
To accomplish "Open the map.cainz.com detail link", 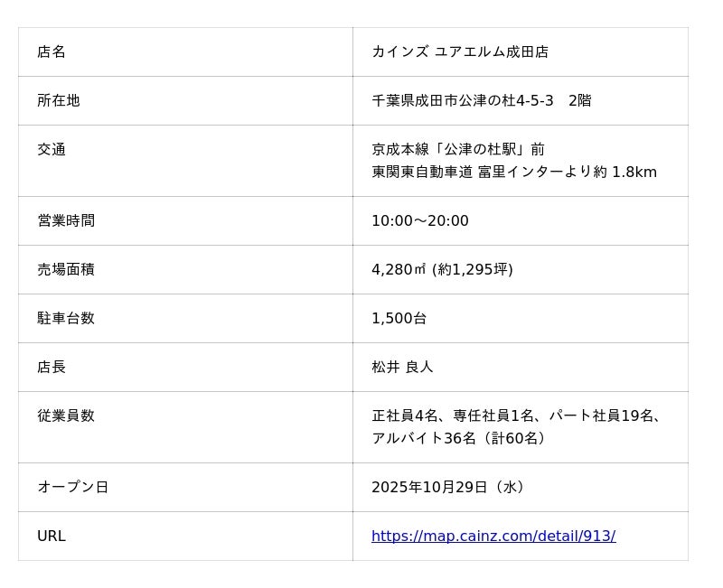I will pyautogui.click(x=493, y=536).
